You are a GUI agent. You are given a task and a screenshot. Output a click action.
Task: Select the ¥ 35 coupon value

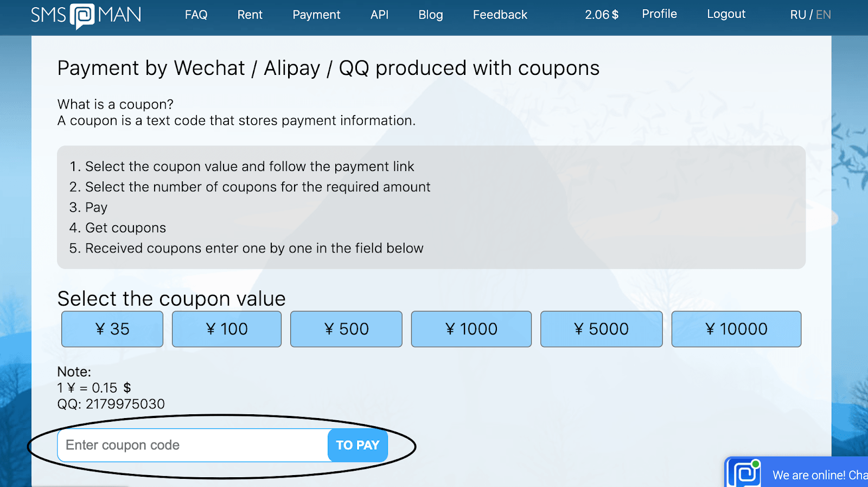click(x=112, y=329)
